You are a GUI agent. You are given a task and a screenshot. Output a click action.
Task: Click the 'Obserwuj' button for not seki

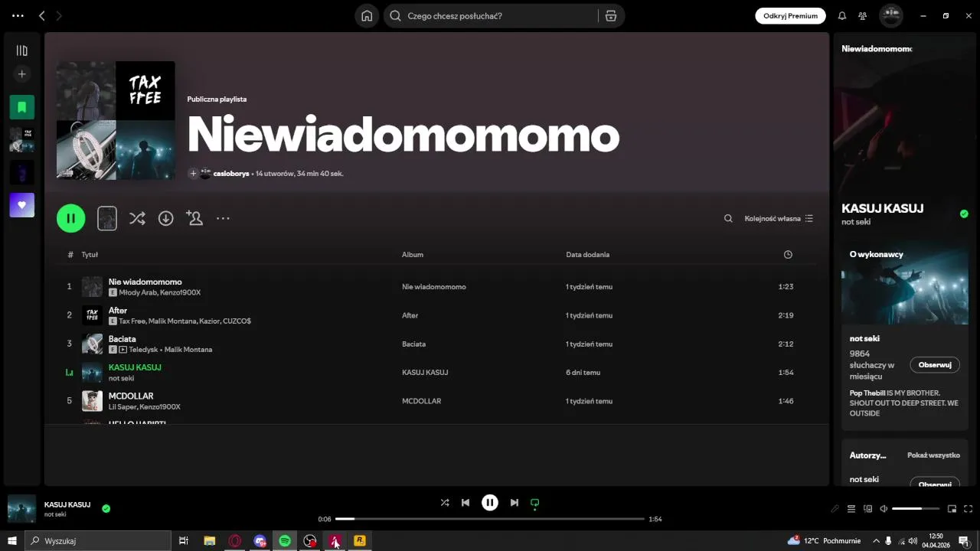tap(934, 365)
